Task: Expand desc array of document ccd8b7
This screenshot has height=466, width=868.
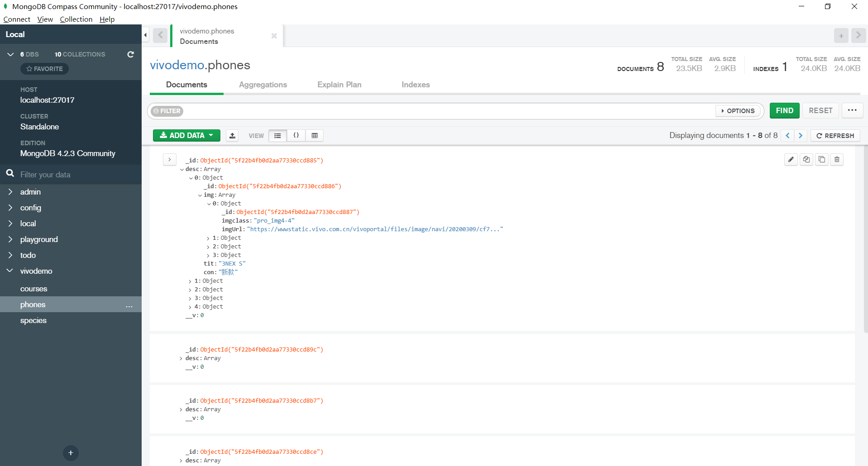Action: [181, 410]
